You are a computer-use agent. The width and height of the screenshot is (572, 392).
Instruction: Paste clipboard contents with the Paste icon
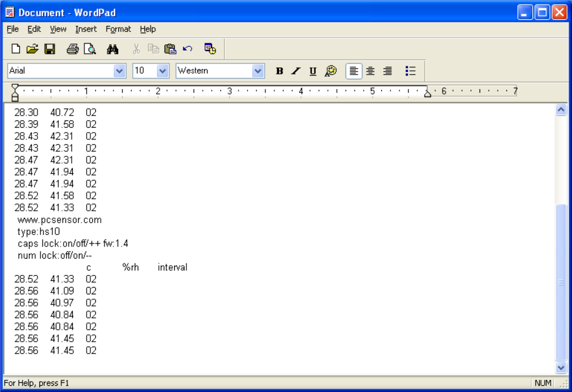click(x=170, y=49)
